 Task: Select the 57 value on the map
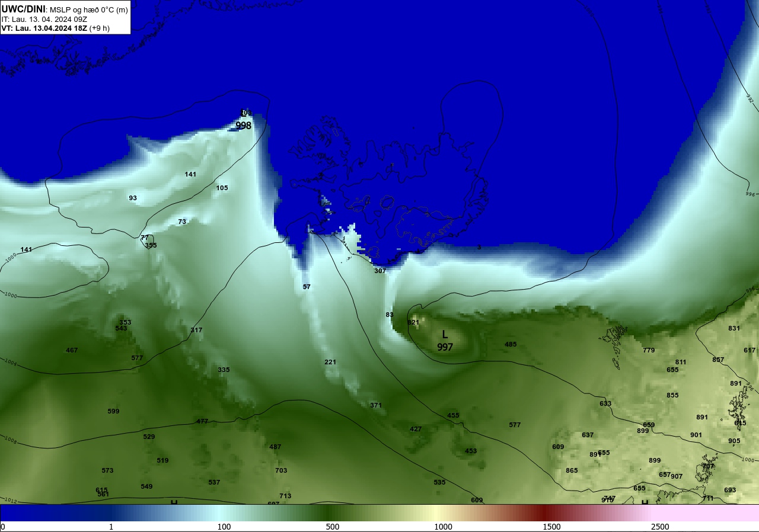pos(307,287)
